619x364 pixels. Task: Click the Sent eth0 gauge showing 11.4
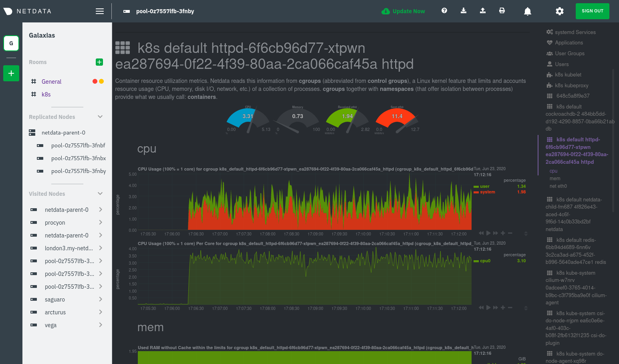click(x=397, y=120)
